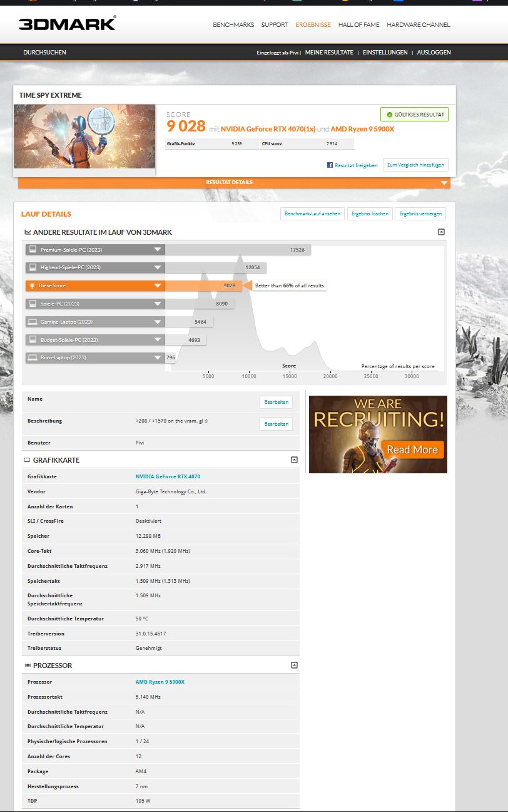Click the Büro-Laptop laptop icon
This screenshot has width=508, height=812.
[x=32, y=357]
